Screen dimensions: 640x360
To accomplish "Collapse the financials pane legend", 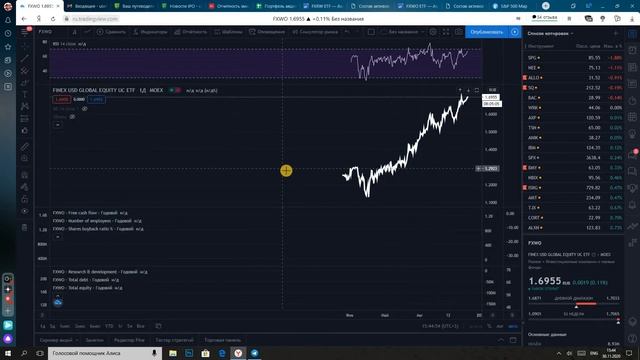I will (x=58, y=237).
